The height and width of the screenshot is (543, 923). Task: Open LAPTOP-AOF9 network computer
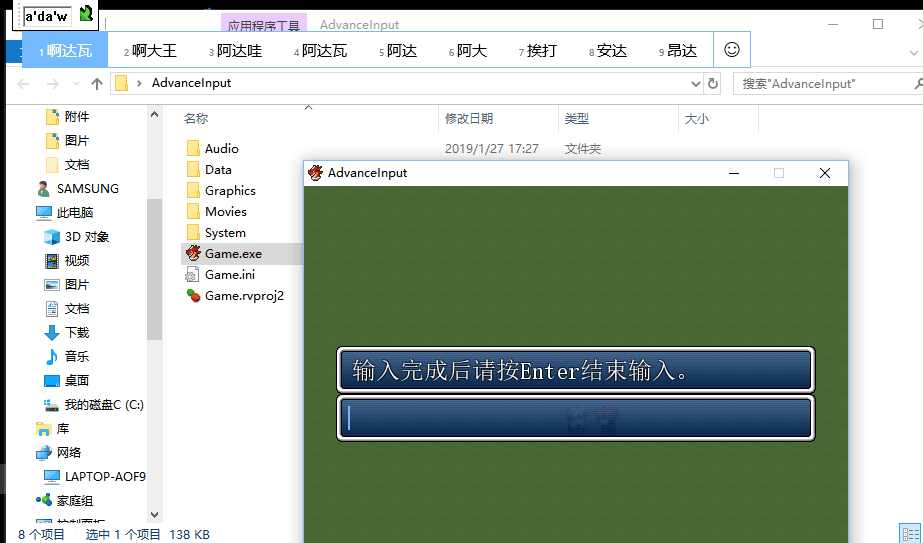coord(105,476)
